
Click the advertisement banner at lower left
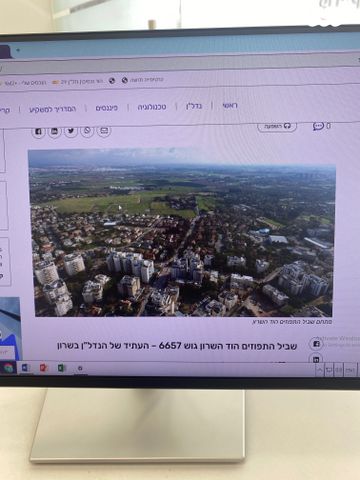tap(10, 328)
